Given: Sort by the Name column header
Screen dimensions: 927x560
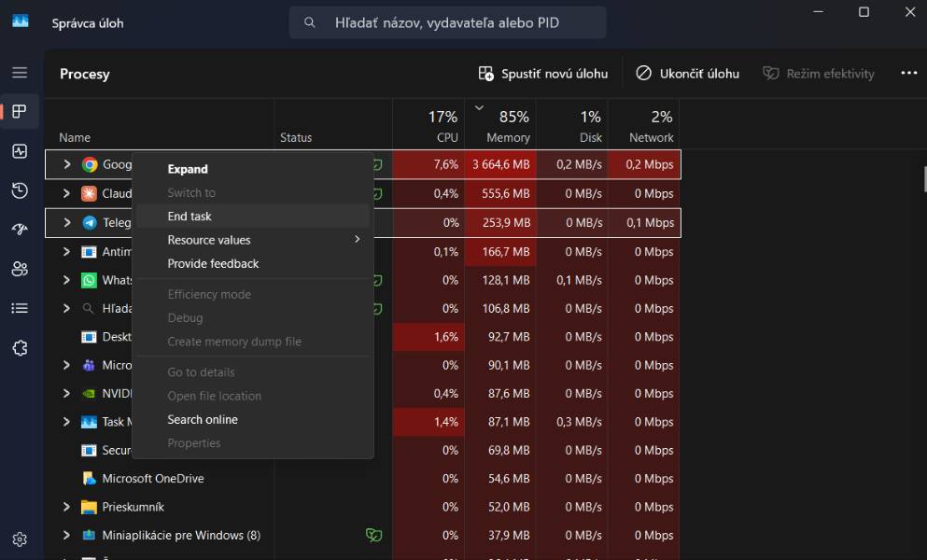Looking at the screenshot, I should pyautogui.click(x=75, y=138).
